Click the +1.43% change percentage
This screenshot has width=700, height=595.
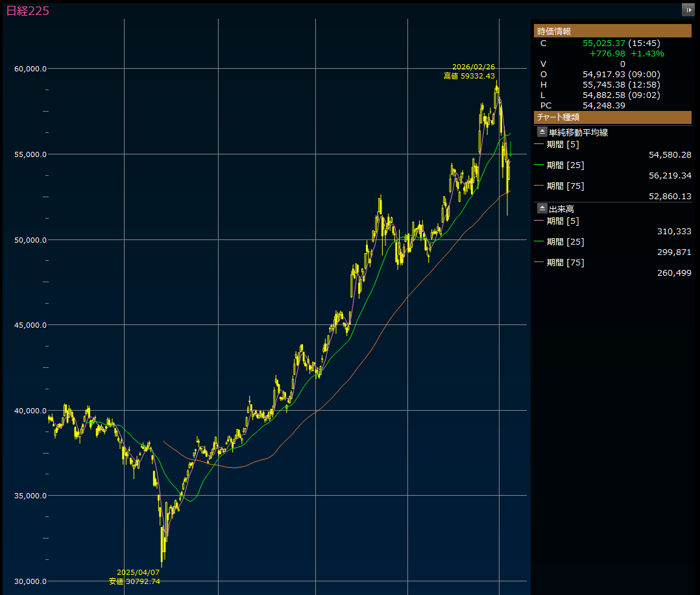coord(647,54)
